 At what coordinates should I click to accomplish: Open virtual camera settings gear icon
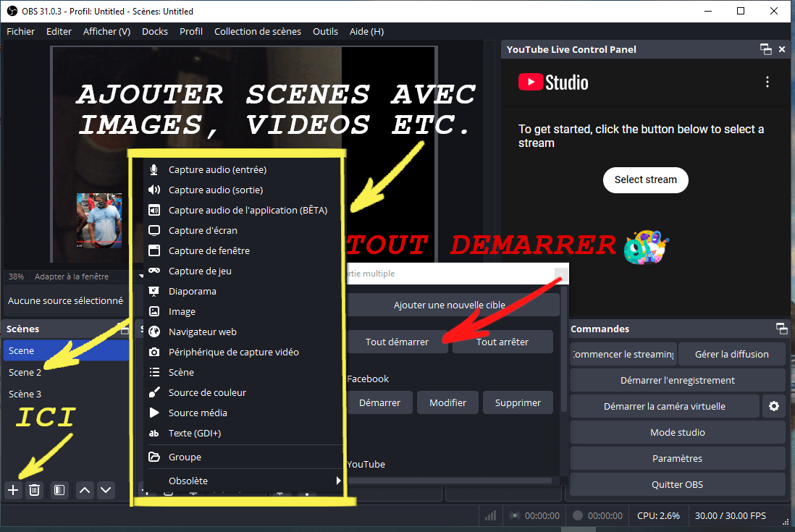tap(773, 406)
